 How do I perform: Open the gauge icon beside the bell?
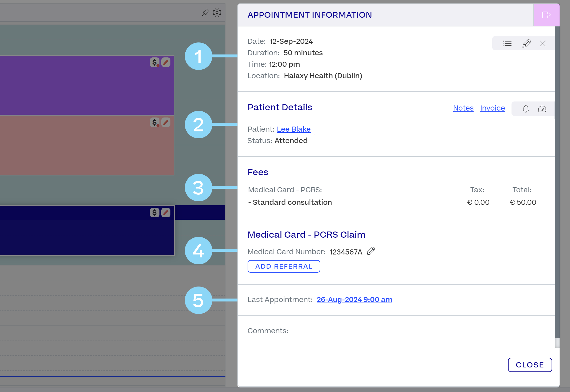[x=542, y=109]
